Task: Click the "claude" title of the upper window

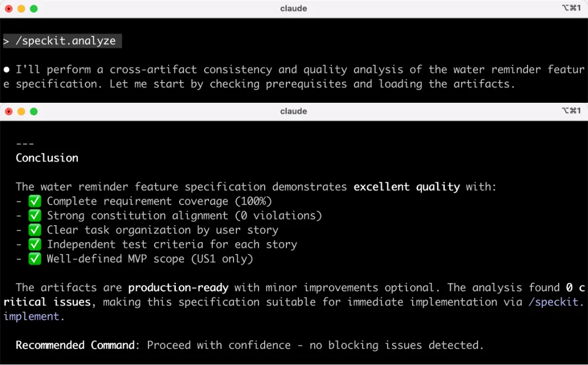Action: [293, 9]
